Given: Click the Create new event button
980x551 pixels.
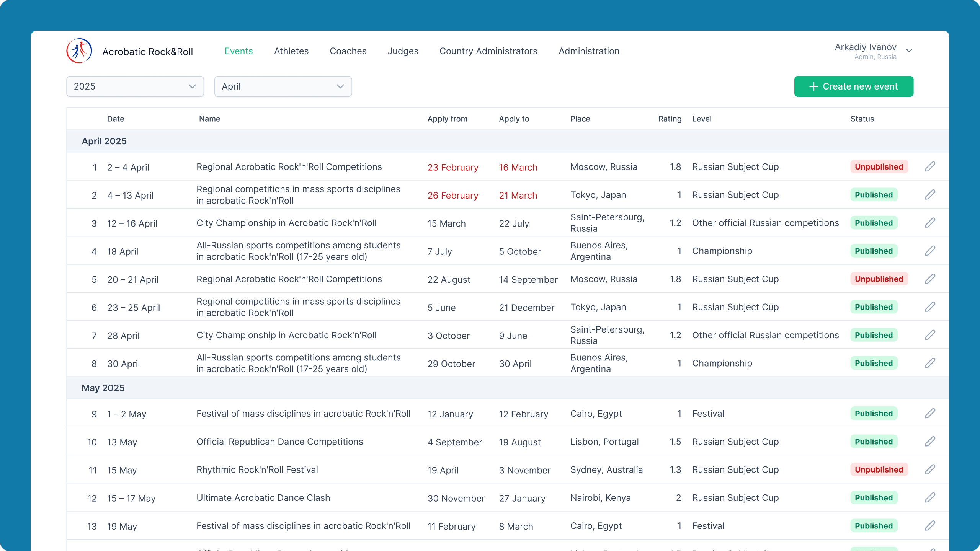Looking at the screenshot, I should pos(854,86).
